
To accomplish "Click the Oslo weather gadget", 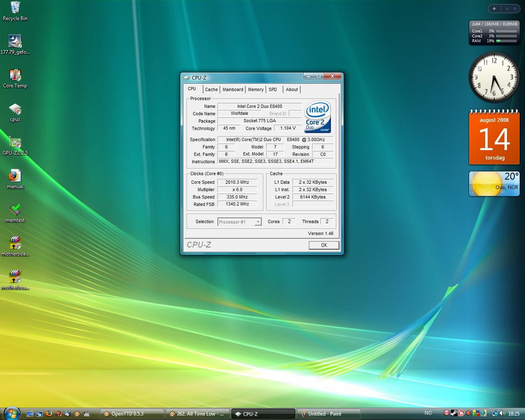I will [x=494, y=184].
